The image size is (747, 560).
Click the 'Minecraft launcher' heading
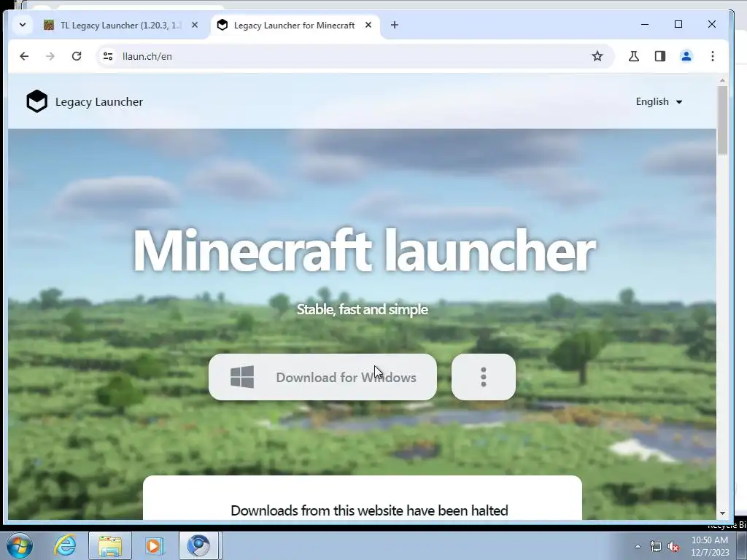(x=364, y=251)
